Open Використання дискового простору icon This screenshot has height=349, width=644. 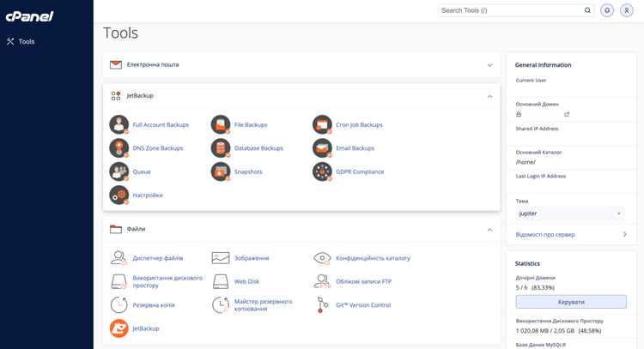point(119,281)
